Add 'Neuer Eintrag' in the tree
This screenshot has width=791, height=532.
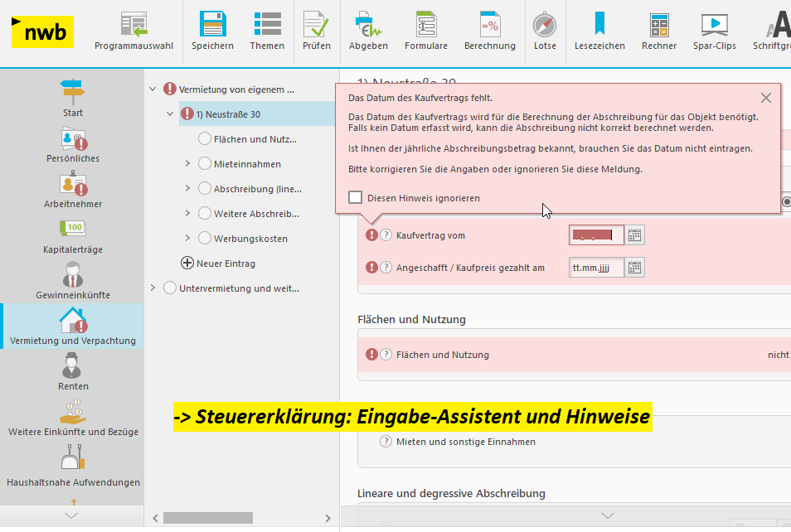187,264
